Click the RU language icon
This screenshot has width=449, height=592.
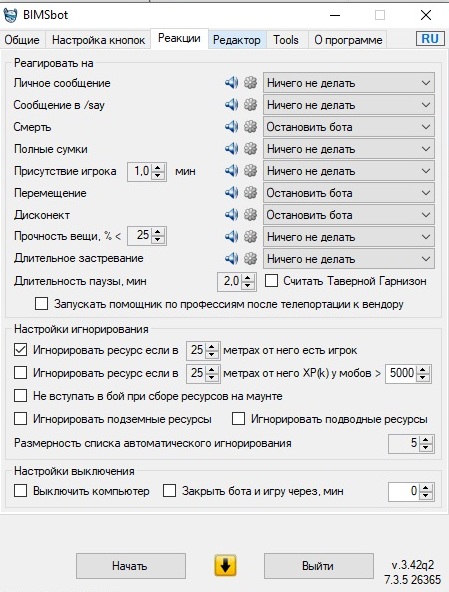tap(430, 39)
